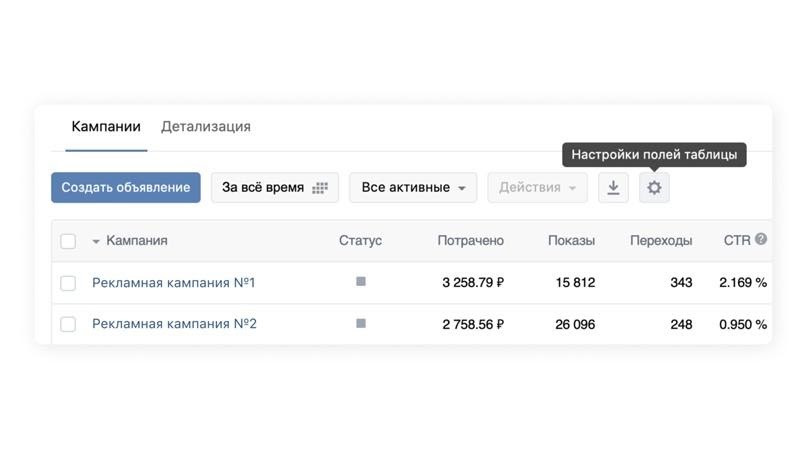Screen dimensions: 807x449
Task: Click the status square for Рекламная кампания №1
Action: [x=361, y=282]
